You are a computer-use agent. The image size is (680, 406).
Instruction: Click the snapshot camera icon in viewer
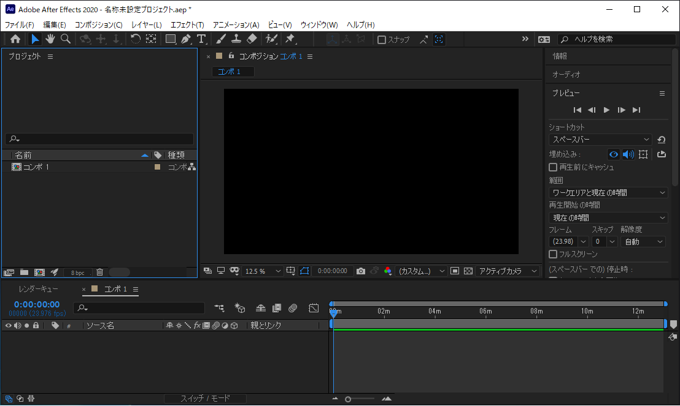coord(361,271)
